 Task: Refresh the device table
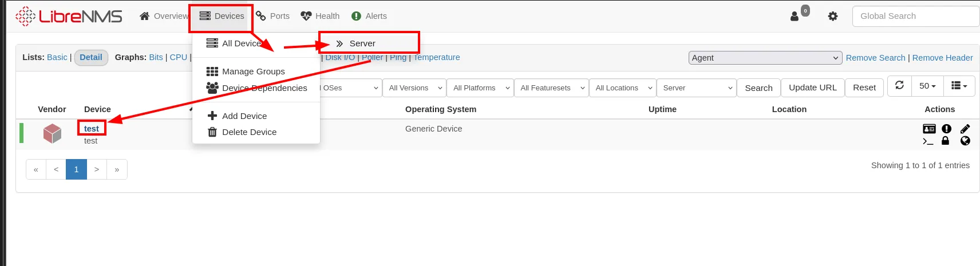click(899, 86)
